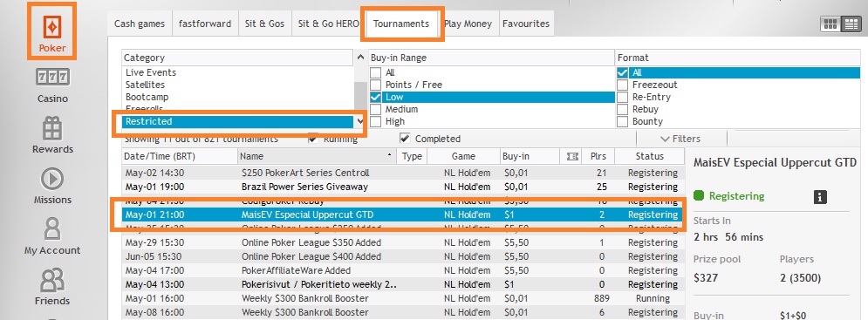Select Online Poker League $400 Added row
The width and height of the screenshot is (868, 320).
click(403, 256)
